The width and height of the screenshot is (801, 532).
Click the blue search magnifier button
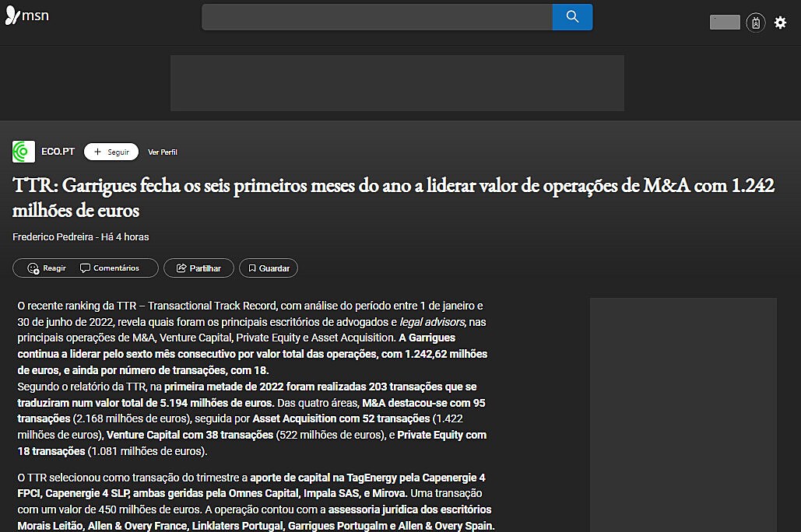572,17
